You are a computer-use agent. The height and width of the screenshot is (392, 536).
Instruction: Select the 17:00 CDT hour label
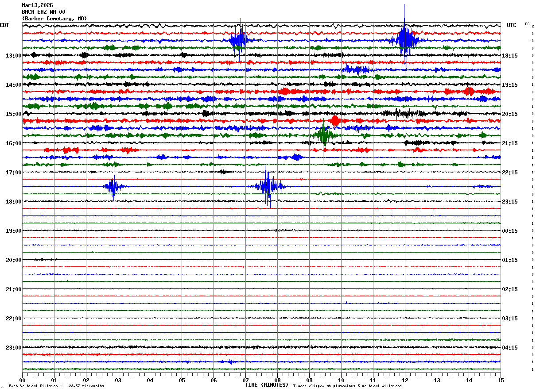(x=13, y=173)
